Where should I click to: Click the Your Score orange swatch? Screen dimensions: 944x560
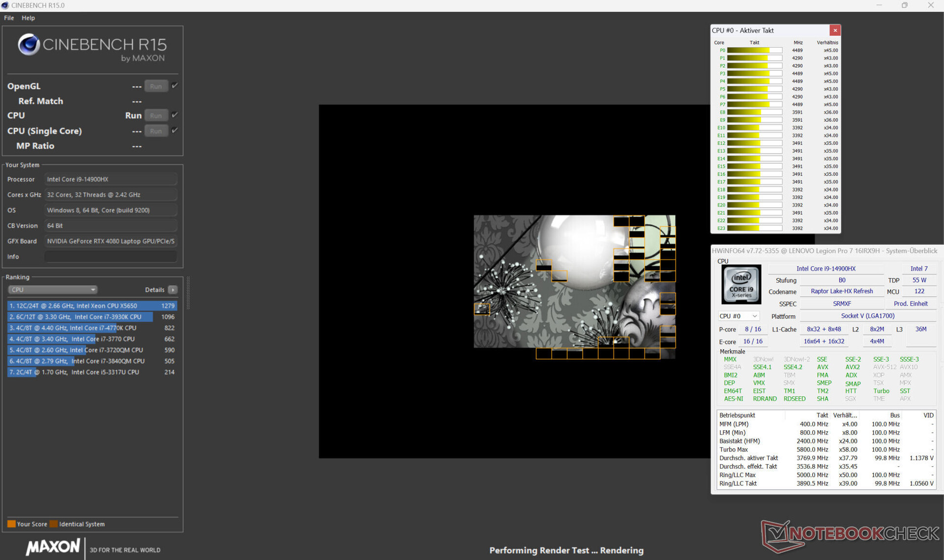[x=11, y=524]
